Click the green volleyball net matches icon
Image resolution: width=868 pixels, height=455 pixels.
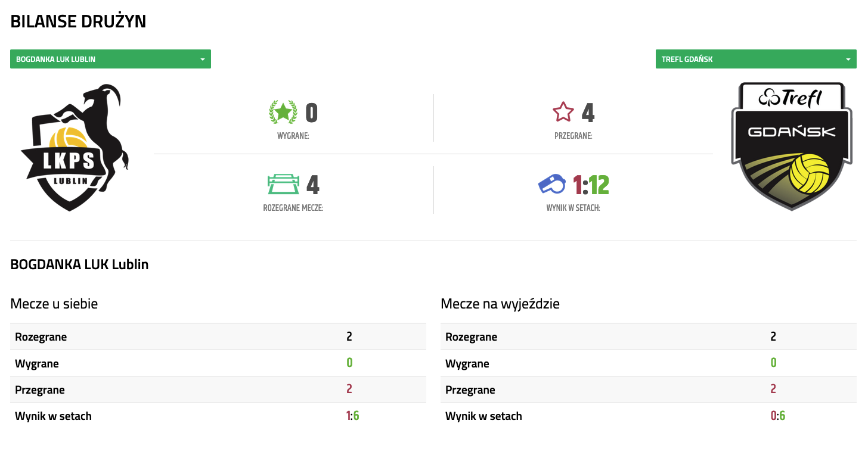click(283, 185)
